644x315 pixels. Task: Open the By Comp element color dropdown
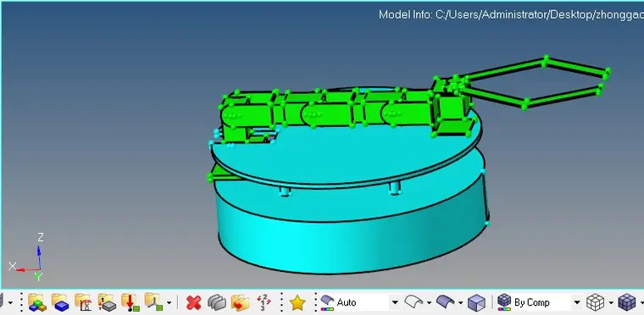click(577, 302)
